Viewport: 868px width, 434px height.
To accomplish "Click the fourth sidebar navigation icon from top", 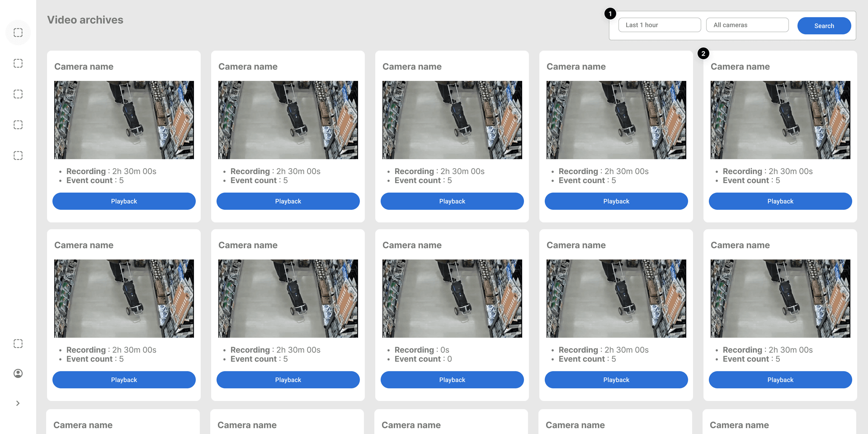I will click(x=18, y=125).
